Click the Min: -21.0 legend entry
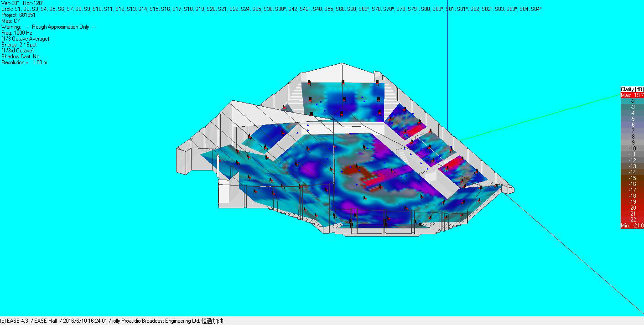This screenshot has width=644, height=325. click(x=632, y=226)
